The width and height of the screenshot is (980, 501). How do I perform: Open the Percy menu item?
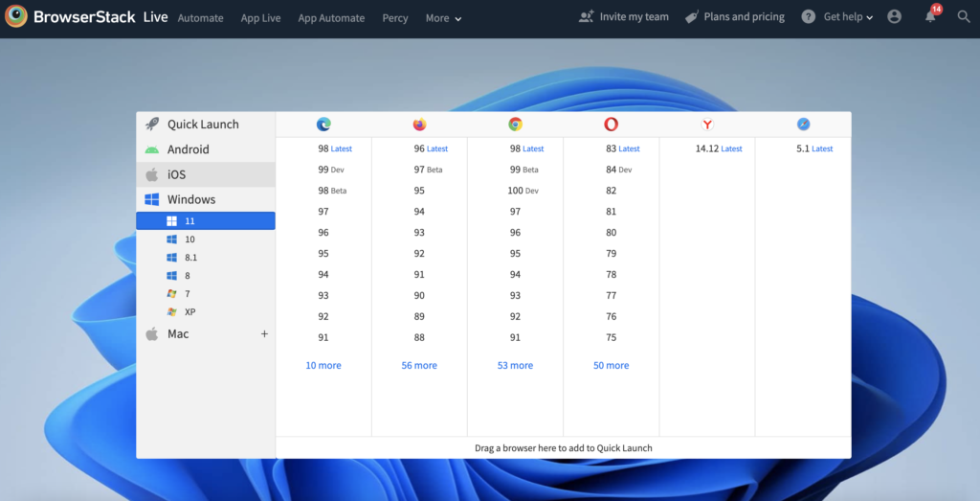click(x=395, y=18)
